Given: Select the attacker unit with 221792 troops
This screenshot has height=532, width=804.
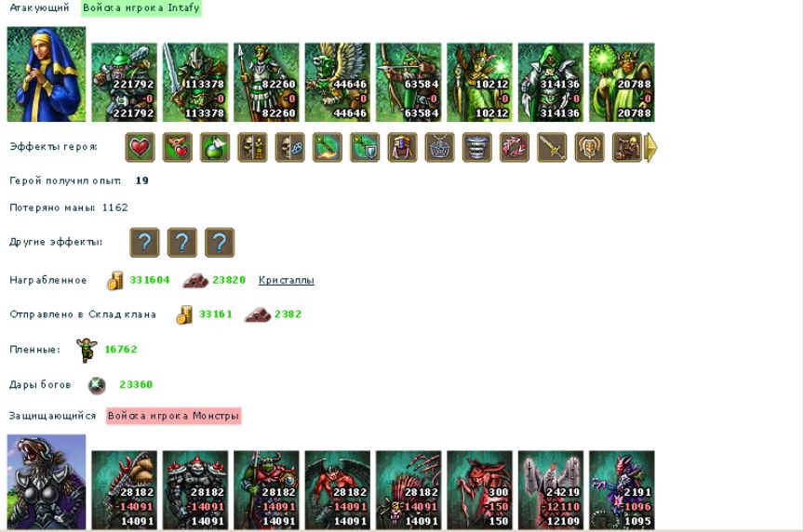Looking at the screenshot, I should coord(124,83).
